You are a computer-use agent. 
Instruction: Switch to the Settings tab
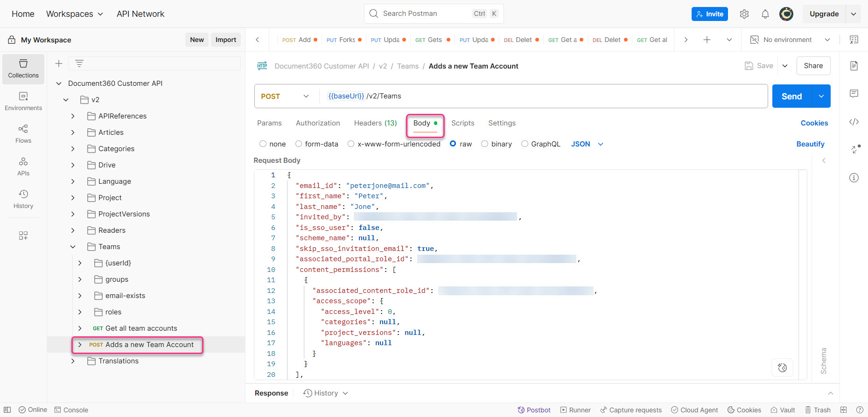click(502, 123)
